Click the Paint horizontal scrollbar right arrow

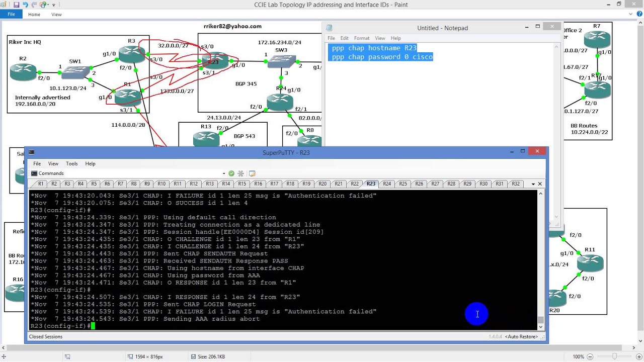click(x=634, y=347)
